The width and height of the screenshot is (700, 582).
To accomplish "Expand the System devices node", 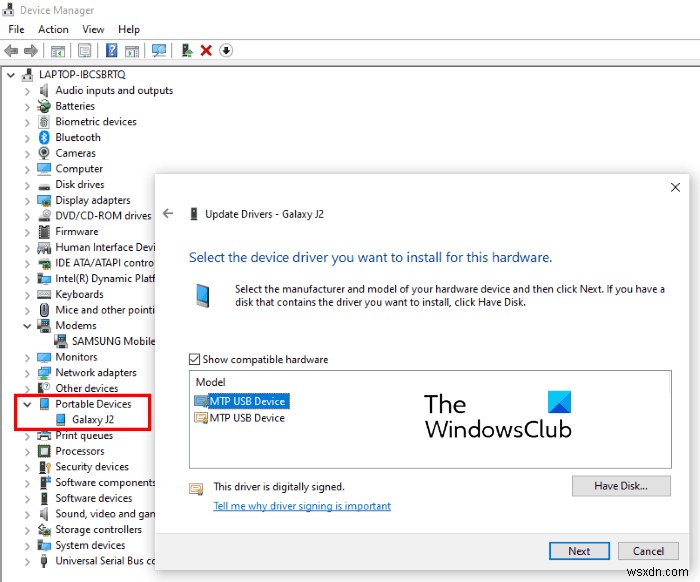I will (x=27, y=546).
